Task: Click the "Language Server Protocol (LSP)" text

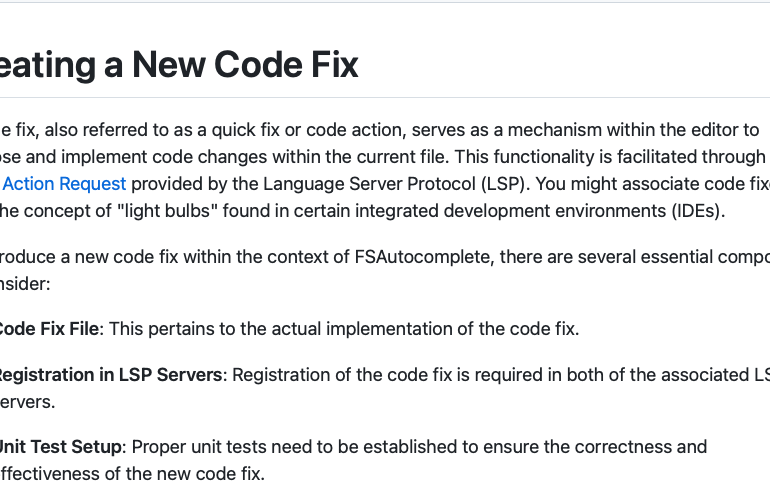Action: tap(379, 184)
